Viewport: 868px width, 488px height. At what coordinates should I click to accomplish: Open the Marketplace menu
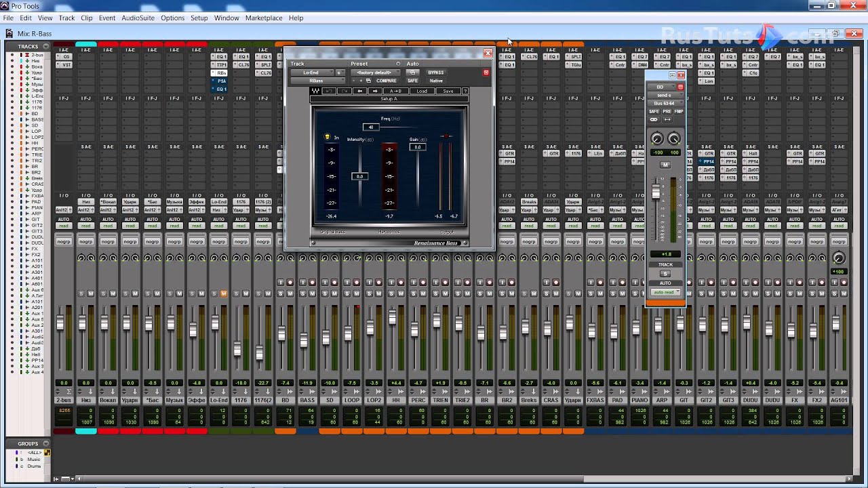264,18
